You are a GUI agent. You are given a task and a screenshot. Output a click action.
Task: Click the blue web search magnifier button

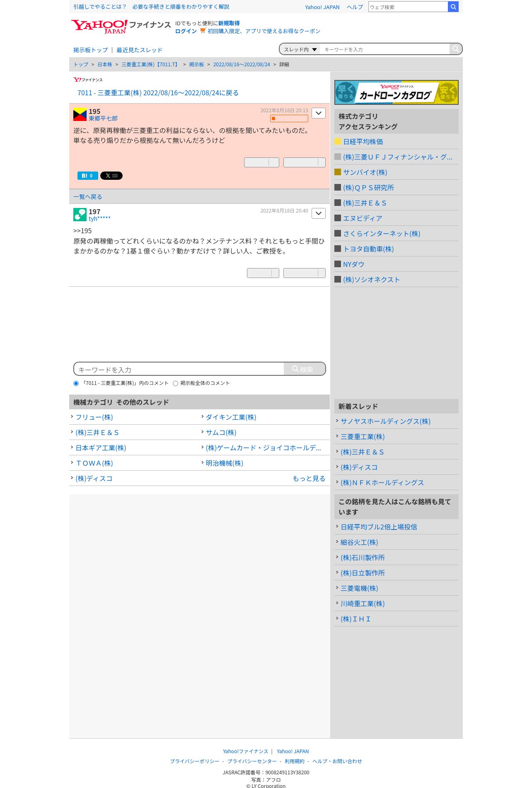[453, 7]
